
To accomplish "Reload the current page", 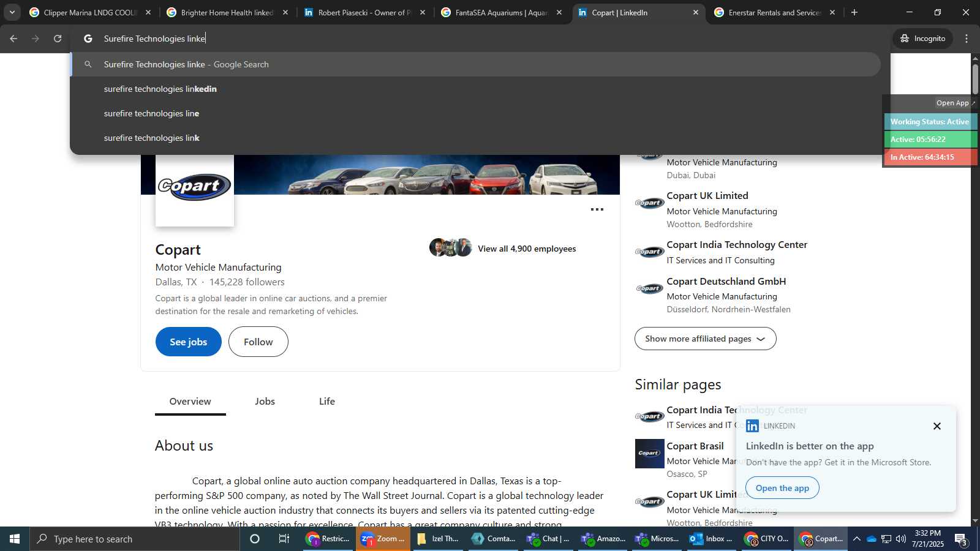I will (x=58, y=39).
